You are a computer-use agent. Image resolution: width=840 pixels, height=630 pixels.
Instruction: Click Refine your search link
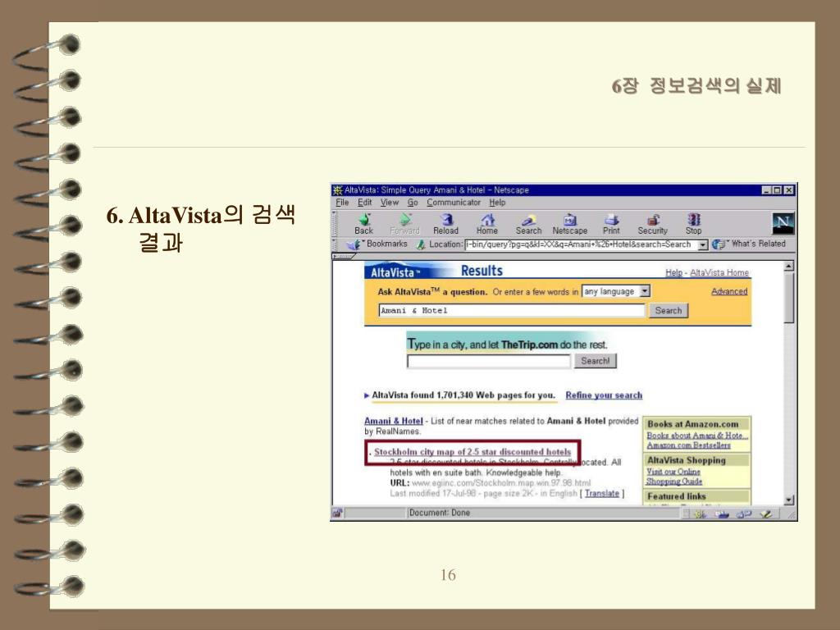(x=604, y=395)
